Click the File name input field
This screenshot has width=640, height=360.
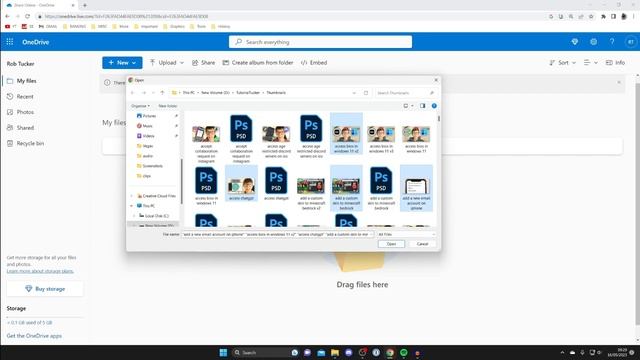[277, 234]
